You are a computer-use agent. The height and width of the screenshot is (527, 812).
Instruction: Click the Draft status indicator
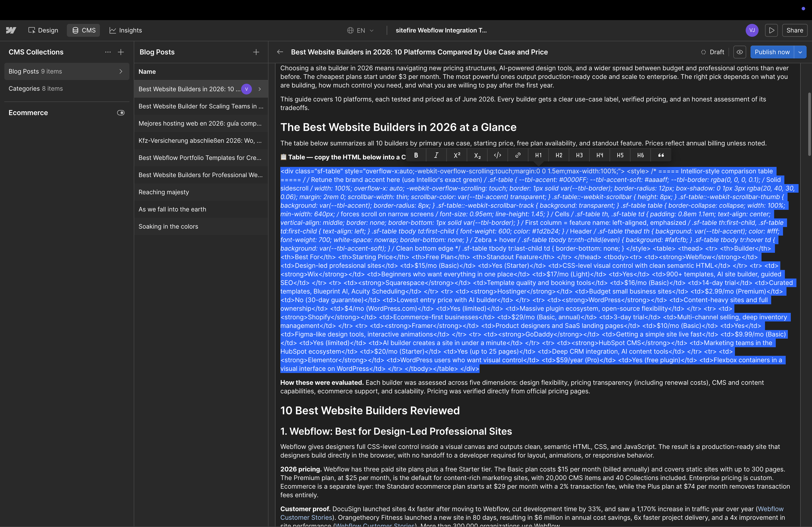click(x=712, y=52)
